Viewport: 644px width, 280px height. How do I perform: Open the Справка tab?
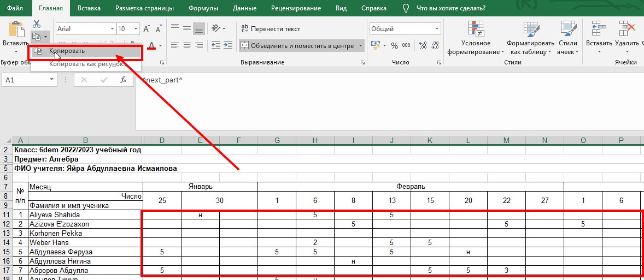(x=374, y=8)
